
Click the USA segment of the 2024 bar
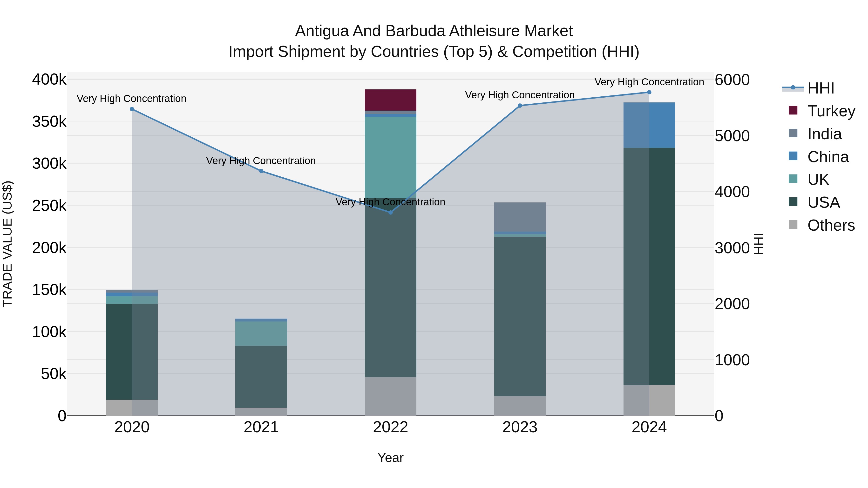click(649, 266)
